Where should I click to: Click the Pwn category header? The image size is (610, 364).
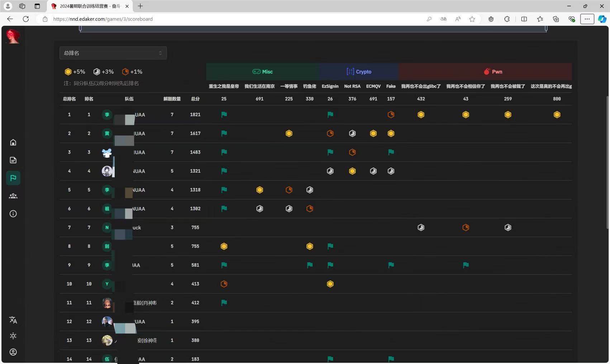click(x=493, y=72)
